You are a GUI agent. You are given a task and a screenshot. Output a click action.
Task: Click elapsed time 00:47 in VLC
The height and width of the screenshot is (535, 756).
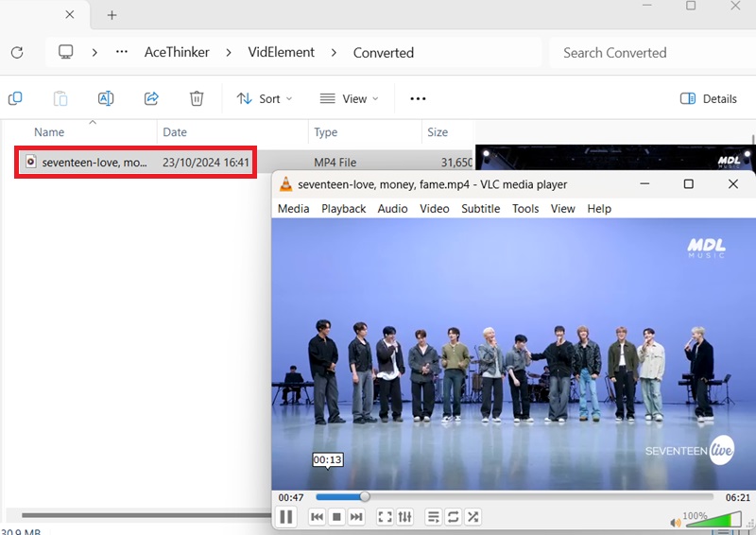click(x=291, y=497)
